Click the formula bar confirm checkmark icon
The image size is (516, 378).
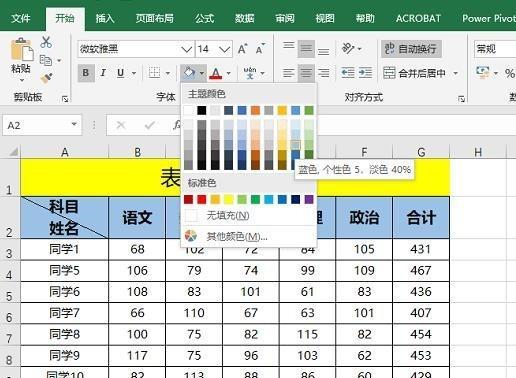(x=150, y=125)
